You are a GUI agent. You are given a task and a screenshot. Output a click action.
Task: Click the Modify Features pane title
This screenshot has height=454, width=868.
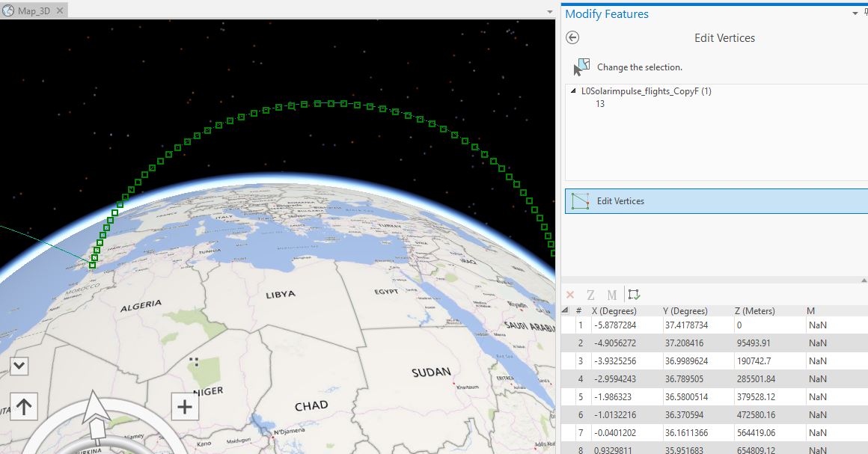coord(607,14)
